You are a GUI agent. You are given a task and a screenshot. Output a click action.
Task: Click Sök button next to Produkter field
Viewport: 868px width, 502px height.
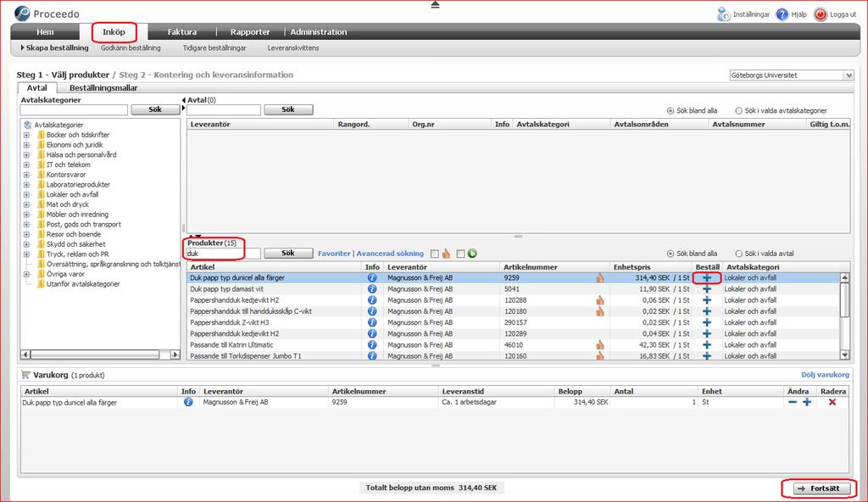coord(288,254)
